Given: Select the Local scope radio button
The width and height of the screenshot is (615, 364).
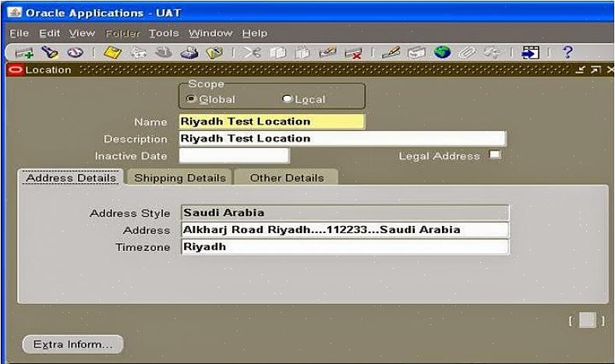Looking at the screenshot, I should [287, 98].
